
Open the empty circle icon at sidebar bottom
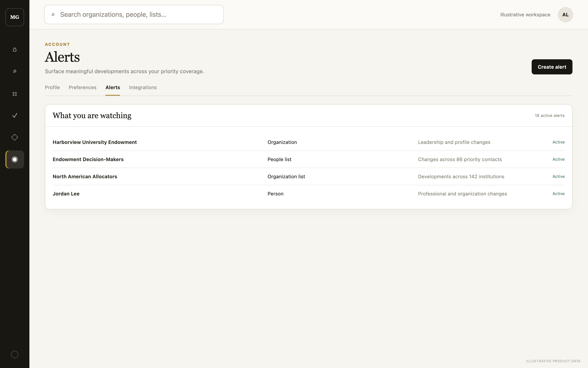(14, 354)
